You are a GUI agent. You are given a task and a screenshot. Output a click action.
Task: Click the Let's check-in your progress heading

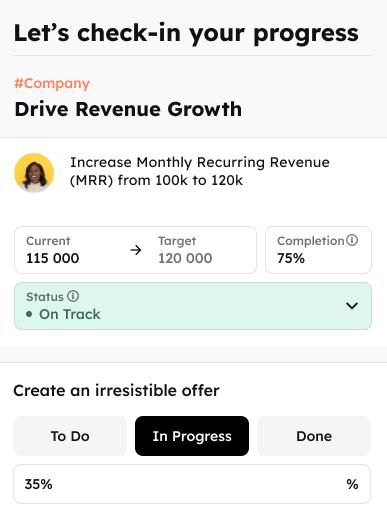click(x=186, y=33)
